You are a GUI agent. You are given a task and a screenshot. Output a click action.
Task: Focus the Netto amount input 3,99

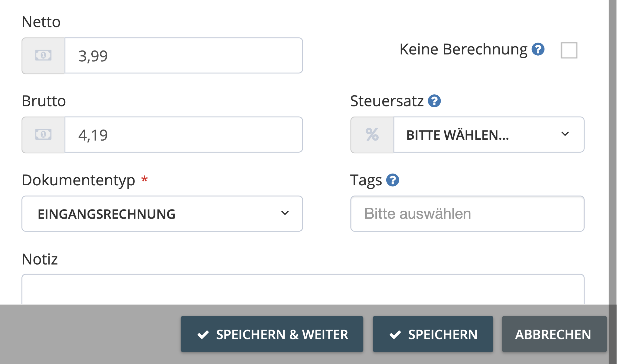(184, 55)
